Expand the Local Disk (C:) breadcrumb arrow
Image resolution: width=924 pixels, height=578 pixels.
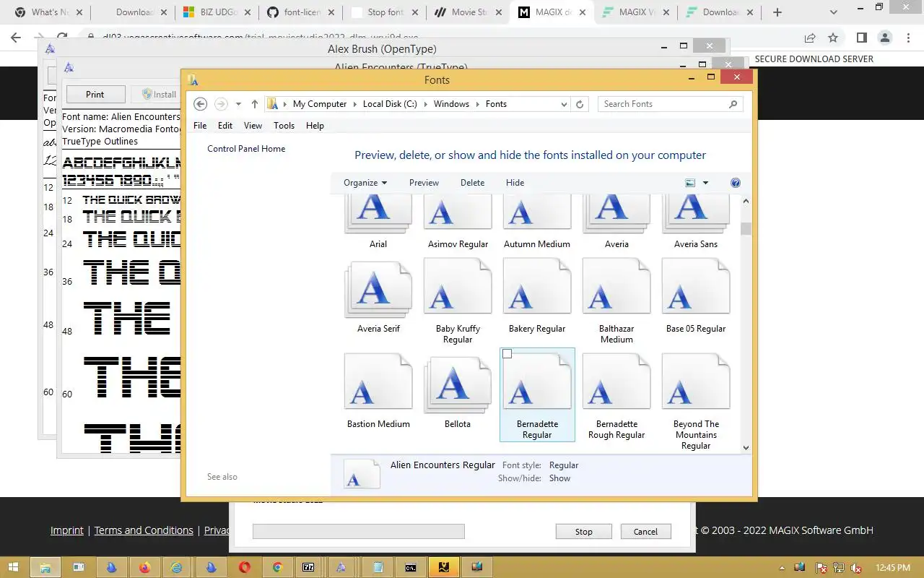coord(425,104)
